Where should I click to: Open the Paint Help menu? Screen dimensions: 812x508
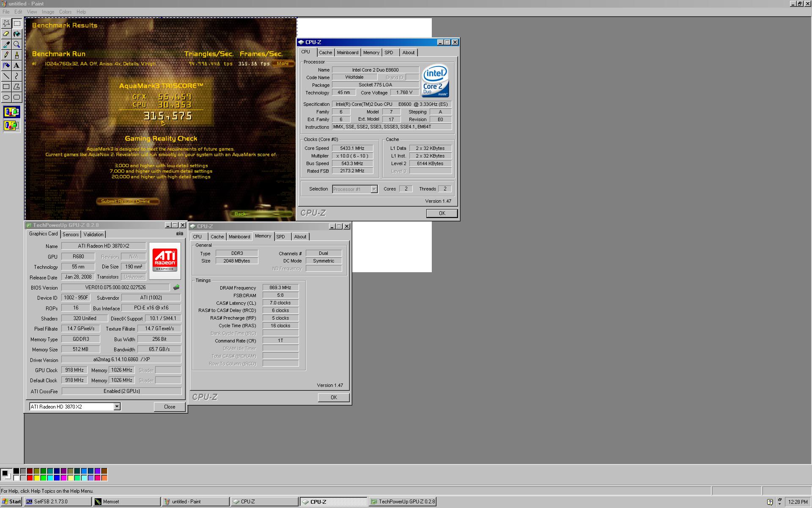pyautogui.click(x=81, y=12)
